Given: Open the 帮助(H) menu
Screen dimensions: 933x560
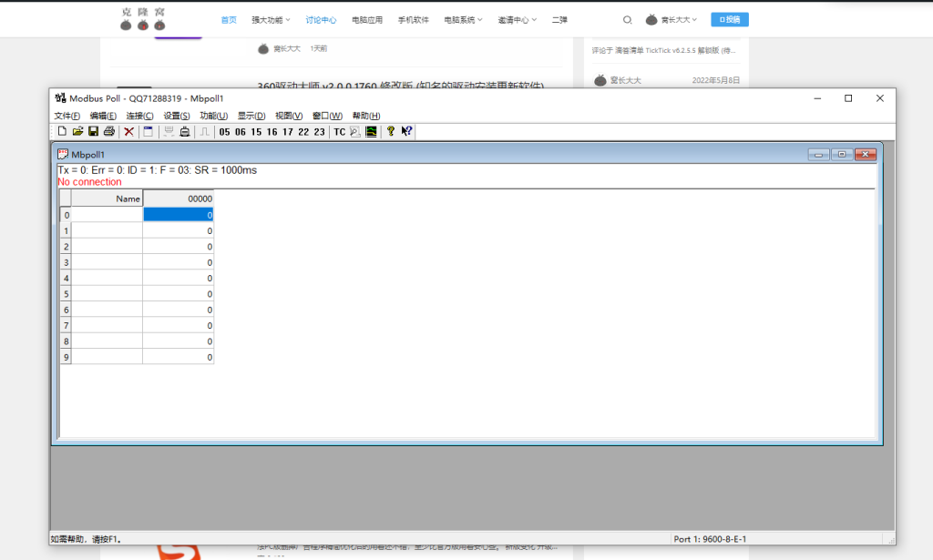Looking at the screenshot, I should (x=366, y=116).
